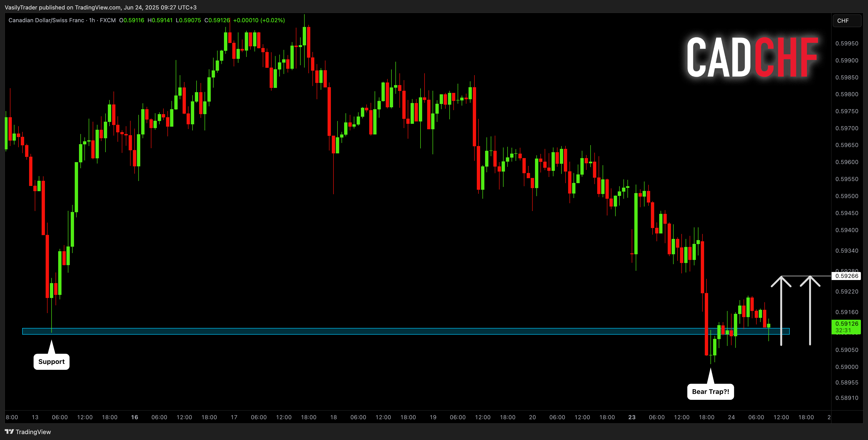Click the 0.59266 target price label
The image size is (868, 440).
[846, 276]
